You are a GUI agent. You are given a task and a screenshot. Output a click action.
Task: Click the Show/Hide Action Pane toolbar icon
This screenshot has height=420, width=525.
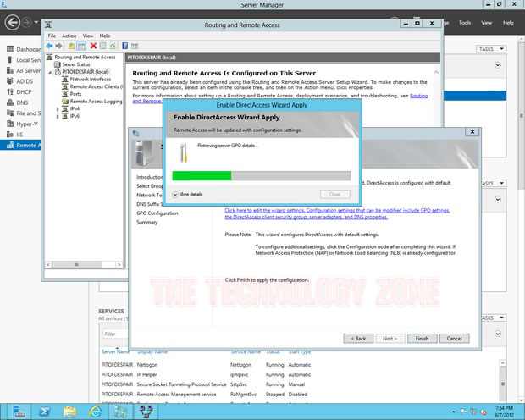coord(135,46)
